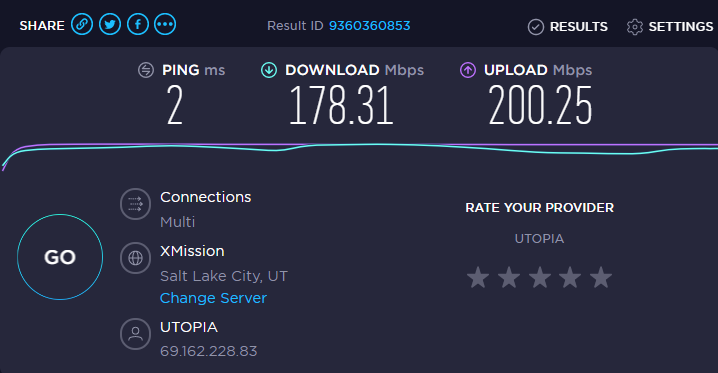This screenshot has height=373, width=718.
Task: Share result on Facebook
Action: pos(138,24)
